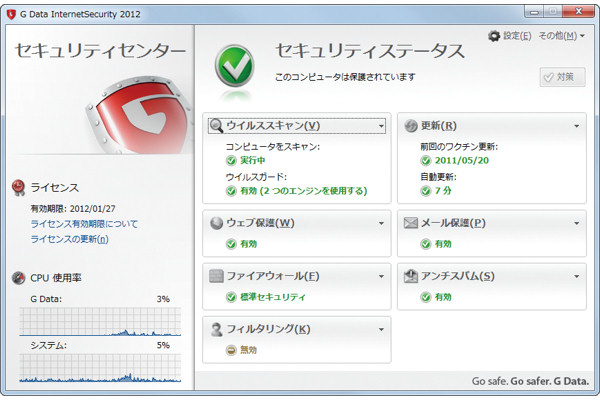The image size is (600, 400).
Task: Click the firewall brick wall icon
Action: tap(216, 276)
